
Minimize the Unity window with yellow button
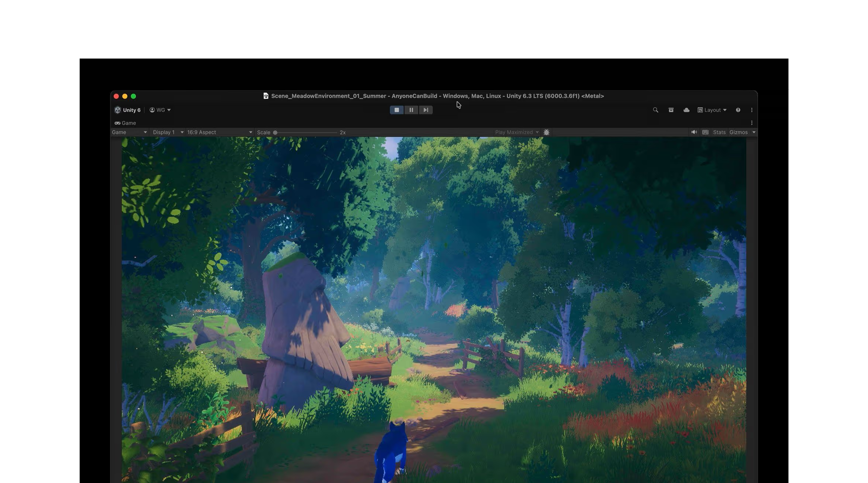[x=125, y=96]
